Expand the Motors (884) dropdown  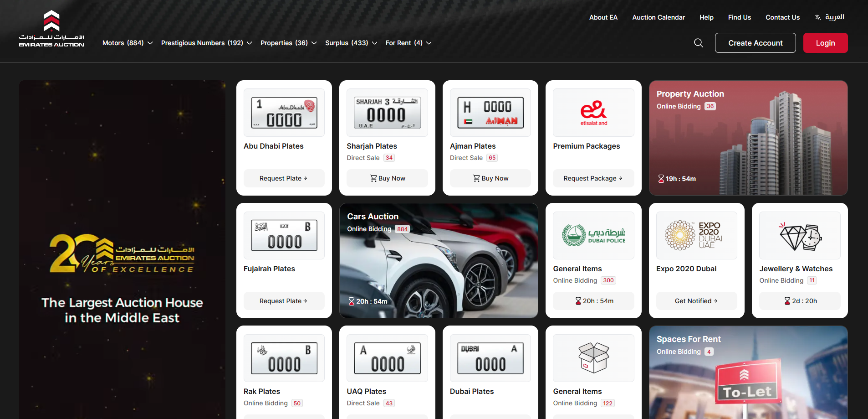[127, 43]
